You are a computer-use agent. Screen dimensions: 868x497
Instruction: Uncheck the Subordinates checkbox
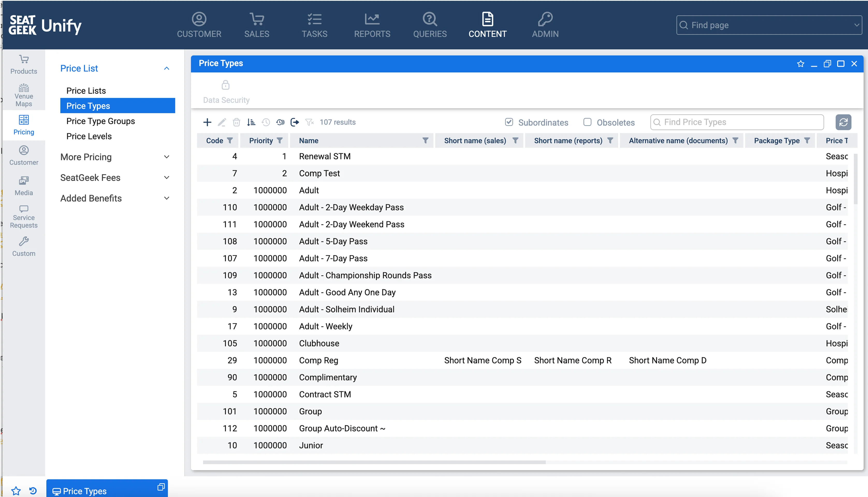click(509, 122)
